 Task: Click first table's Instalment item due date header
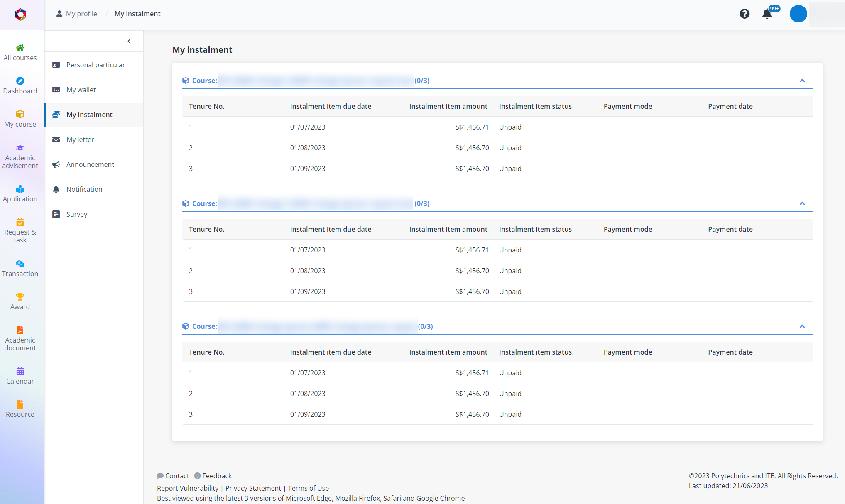pos(331,106)
